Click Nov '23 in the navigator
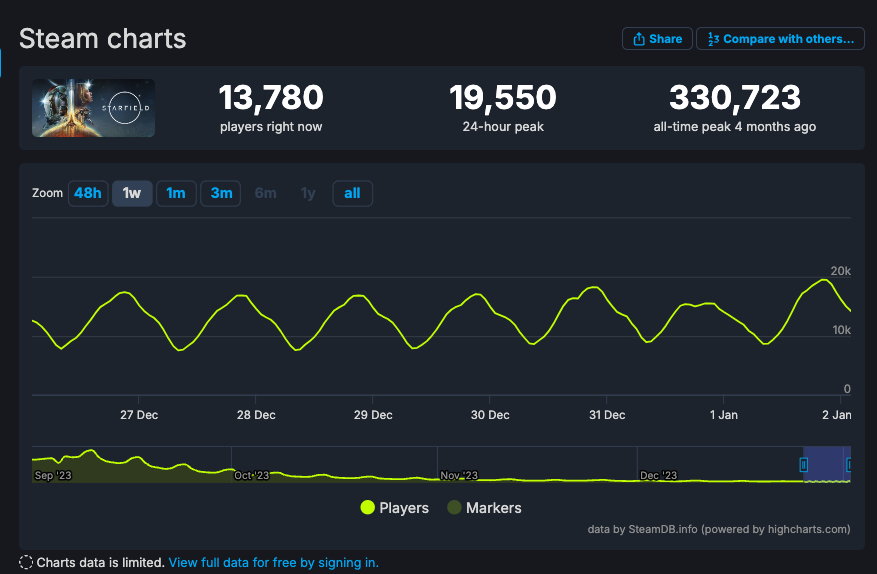The image size is (877, 574). 459,476
